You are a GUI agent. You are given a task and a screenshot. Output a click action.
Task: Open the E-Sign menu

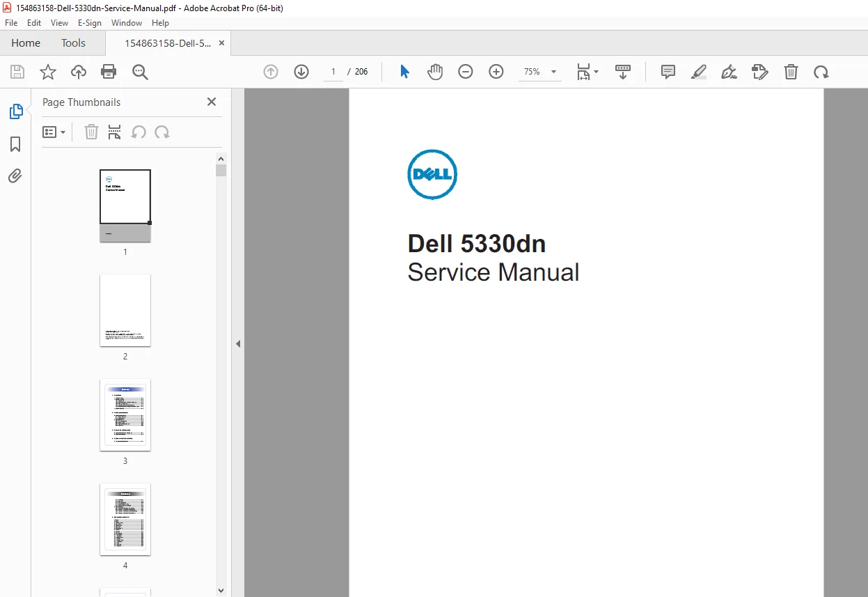pos(90,23)
